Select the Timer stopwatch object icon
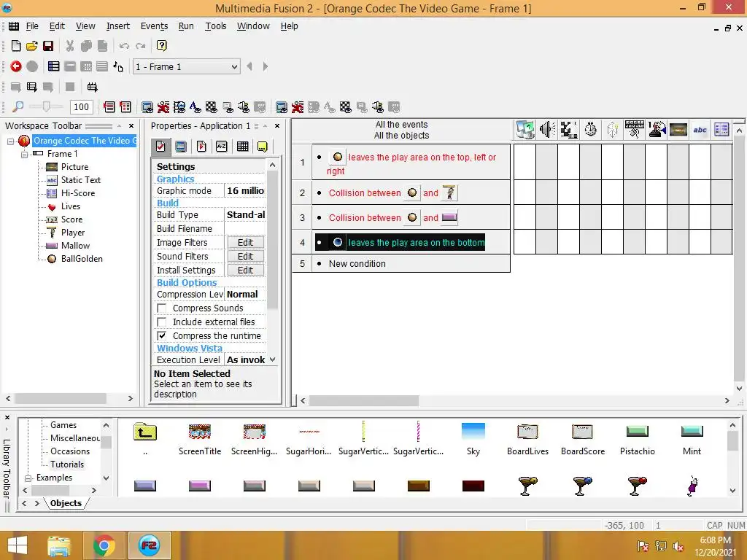 point(591,130)
